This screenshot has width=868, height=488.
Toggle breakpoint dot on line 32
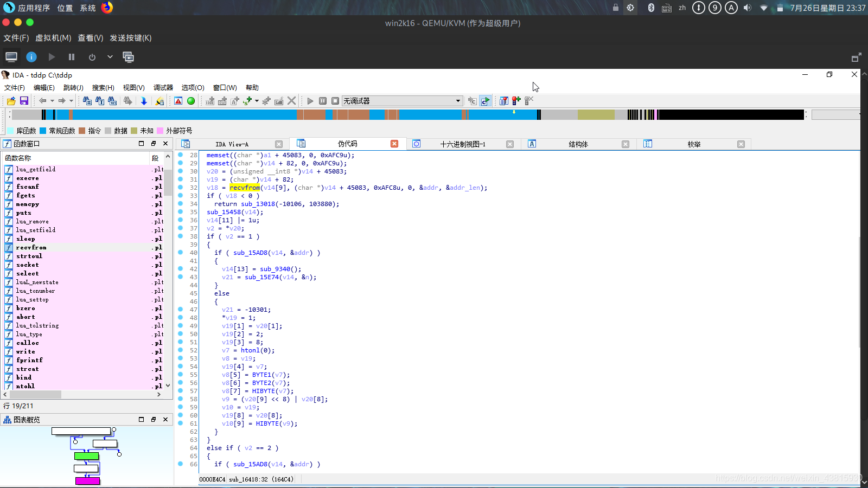pyautogui.click(x=181, y=188)
